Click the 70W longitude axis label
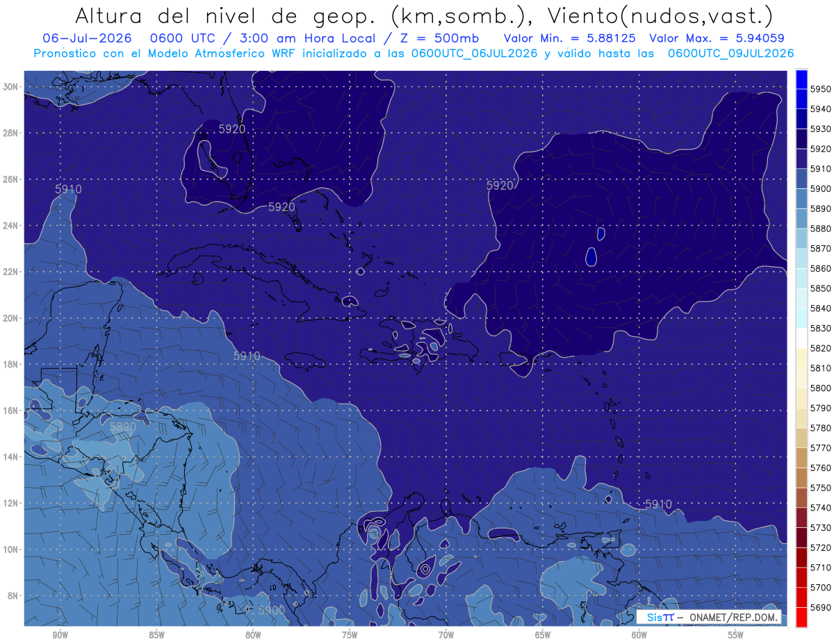Screen dimensions: 834x644 click(x=446, y=634)
